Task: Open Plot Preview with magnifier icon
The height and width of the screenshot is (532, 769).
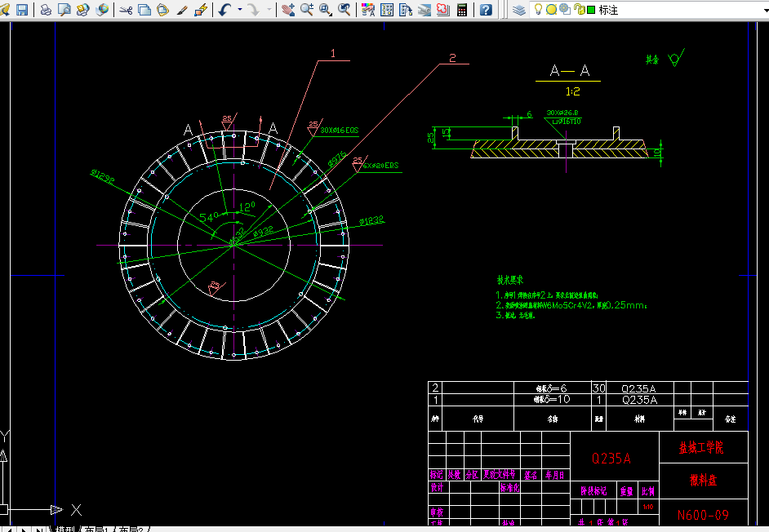Action: [64, 10]
